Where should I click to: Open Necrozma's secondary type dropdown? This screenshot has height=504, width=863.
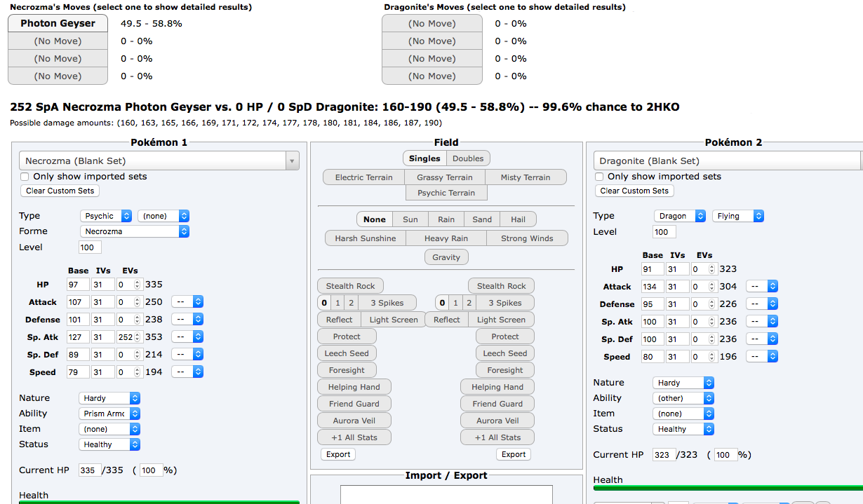tap(163, 216)
